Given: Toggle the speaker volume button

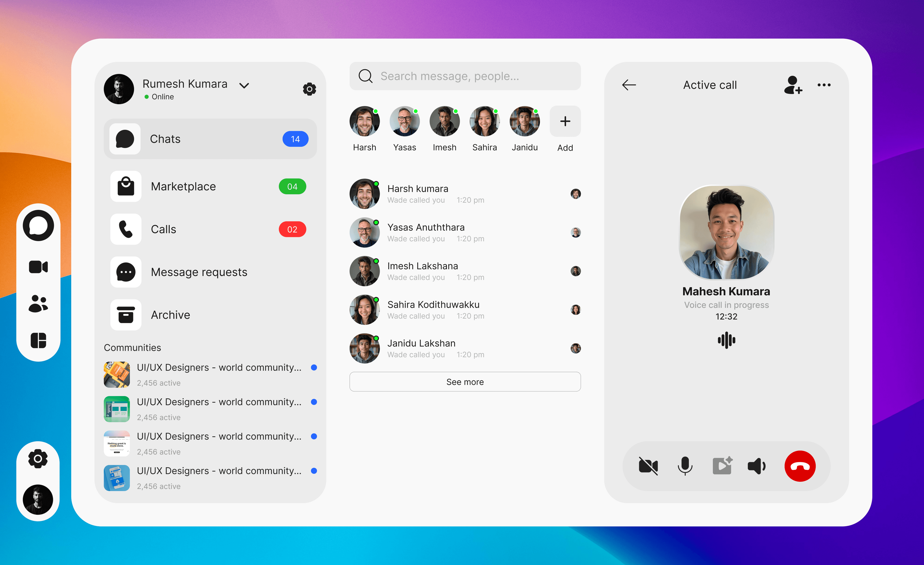Looking at the screenshot, I should (x=757, y=466).
